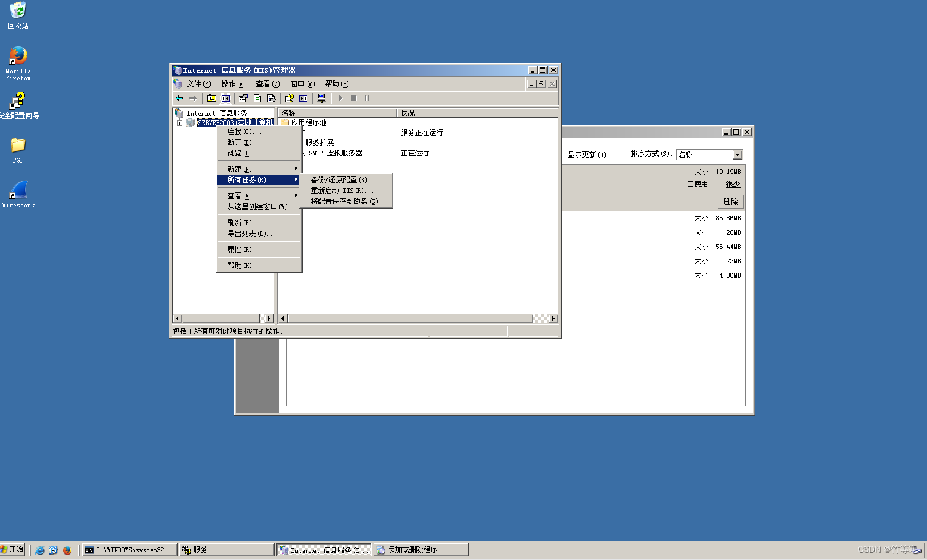Image resolution: width=927 pixels, height=560 pixels.
Task: Click tree pane horizontal scrollbar right arrow
Action: click(269, 319)
